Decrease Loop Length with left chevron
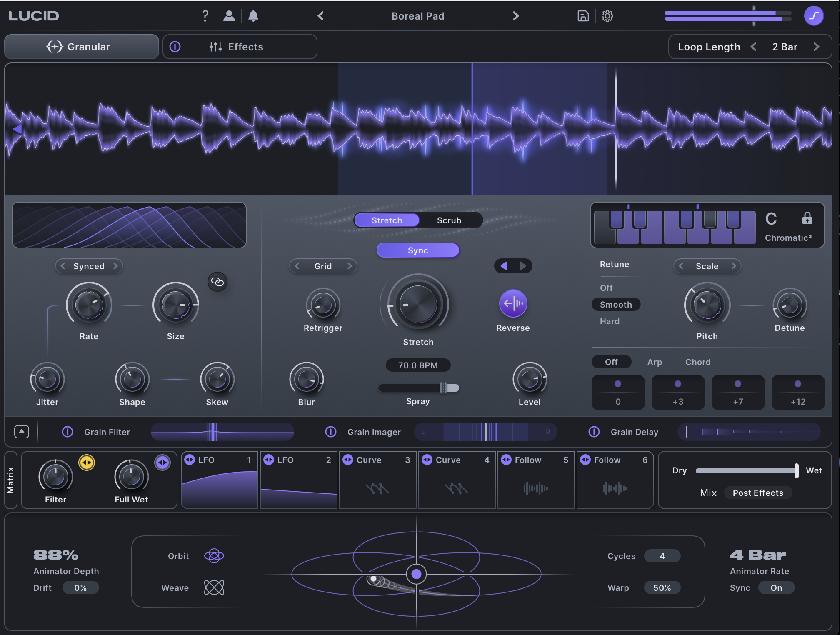 click(753, 47)
